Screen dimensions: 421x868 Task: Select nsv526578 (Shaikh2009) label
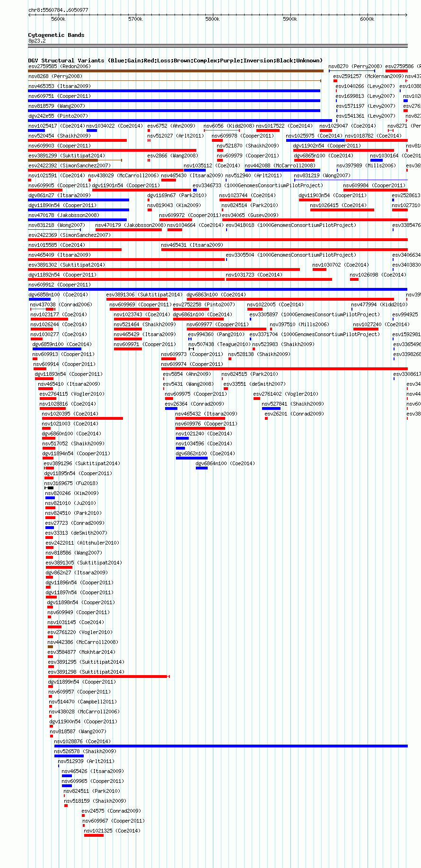[85, 752]
